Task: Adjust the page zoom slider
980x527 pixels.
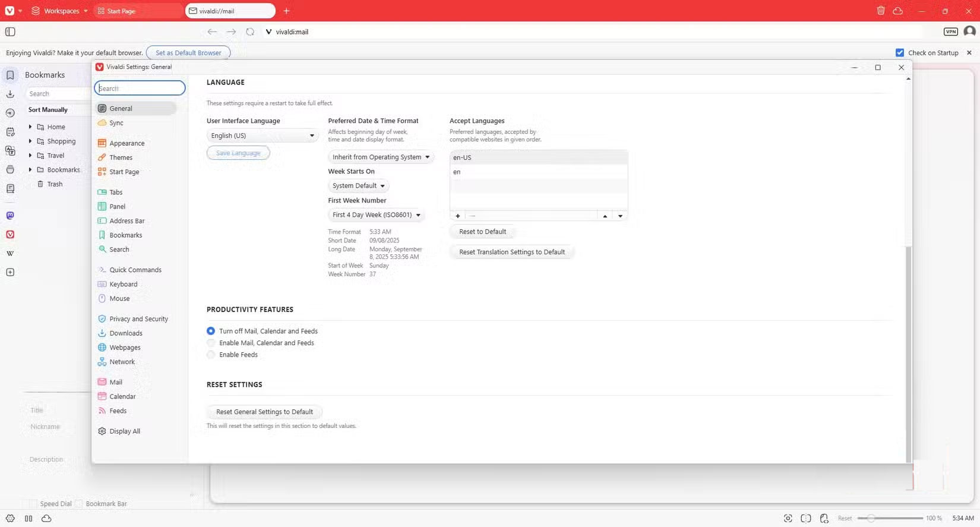Action: point(871,518)
